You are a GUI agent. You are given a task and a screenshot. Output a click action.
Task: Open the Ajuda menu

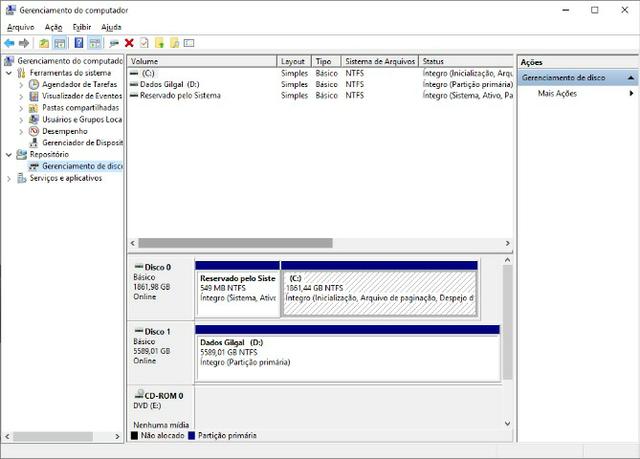111,27
